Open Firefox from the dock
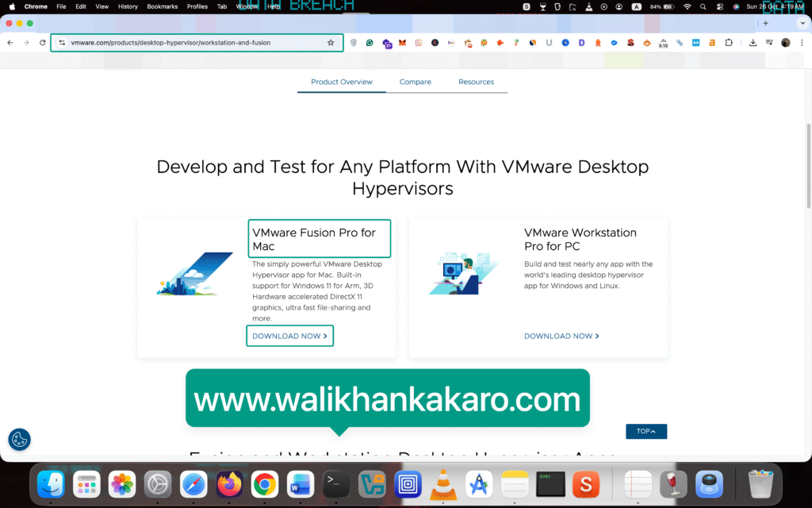The image size is (812, 508). pos(230,484)
